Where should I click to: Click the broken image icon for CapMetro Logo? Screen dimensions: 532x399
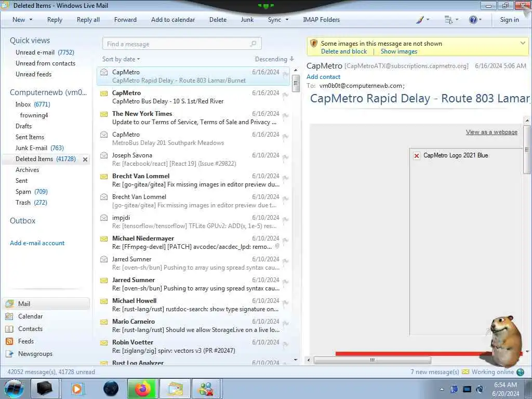[x=417, y=156]
